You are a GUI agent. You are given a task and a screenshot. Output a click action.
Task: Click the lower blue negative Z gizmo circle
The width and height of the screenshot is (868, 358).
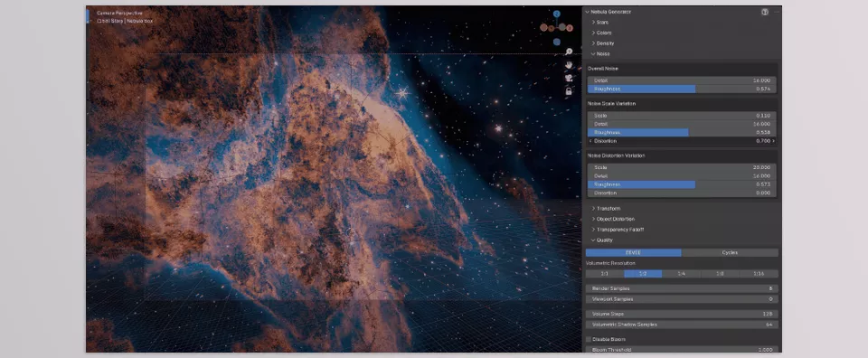pos(556,42)
